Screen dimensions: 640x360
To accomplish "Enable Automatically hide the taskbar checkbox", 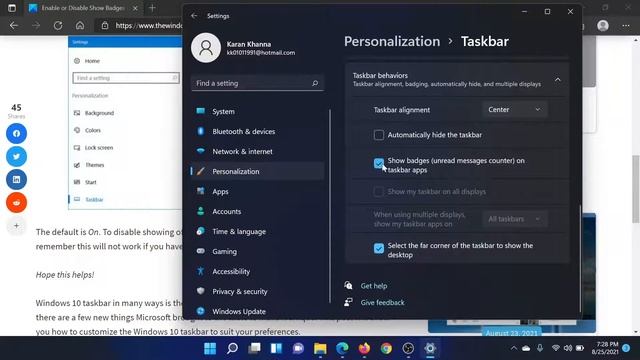I will pyautogui.click(x=379, y=135).
